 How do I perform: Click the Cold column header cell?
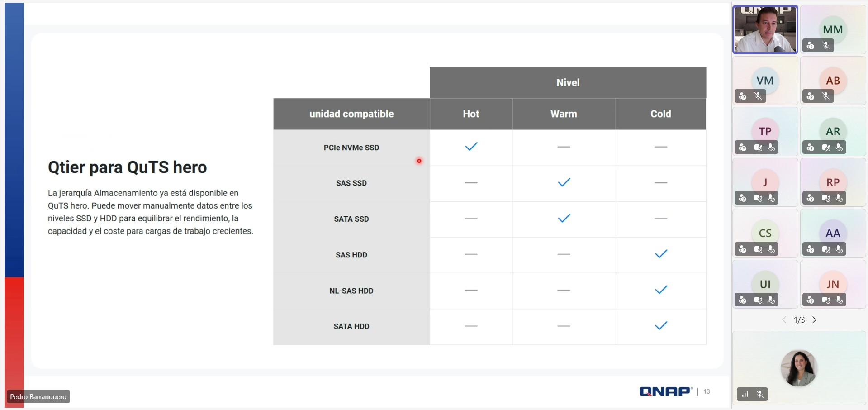click(x=660, y=114)
